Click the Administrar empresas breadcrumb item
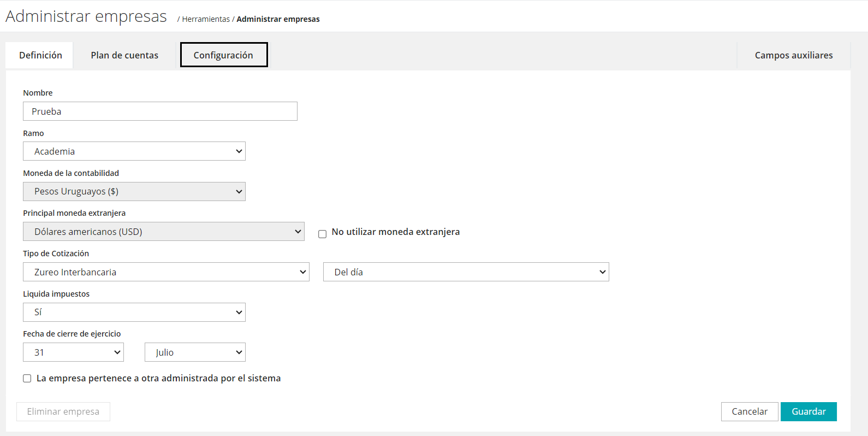 (x=278, y=19)
